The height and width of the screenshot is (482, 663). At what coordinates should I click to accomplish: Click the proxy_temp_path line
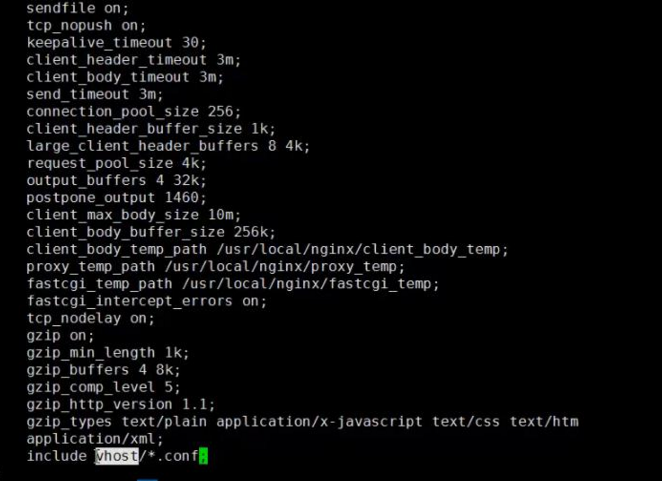tap(216, 266)
